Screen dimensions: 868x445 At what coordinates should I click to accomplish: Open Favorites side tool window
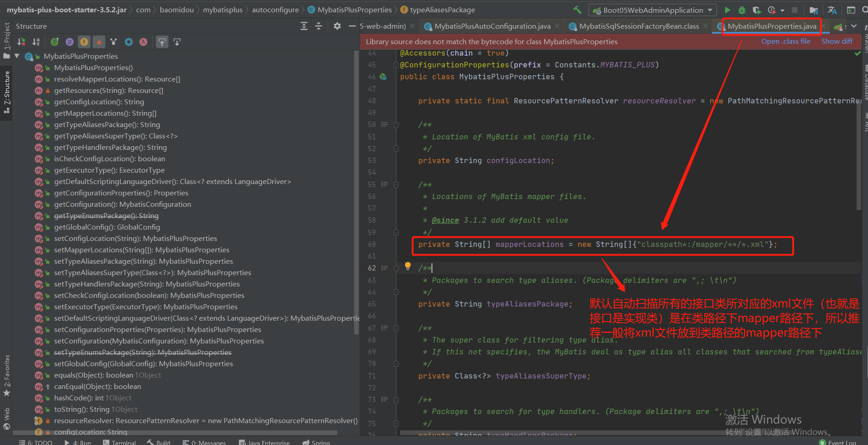pos(6,375)
